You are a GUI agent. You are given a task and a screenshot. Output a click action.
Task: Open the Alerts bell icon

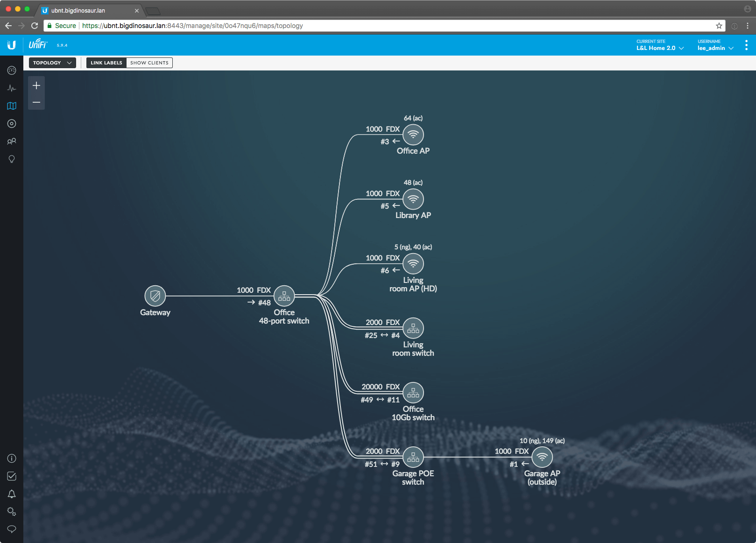[12, 494]
